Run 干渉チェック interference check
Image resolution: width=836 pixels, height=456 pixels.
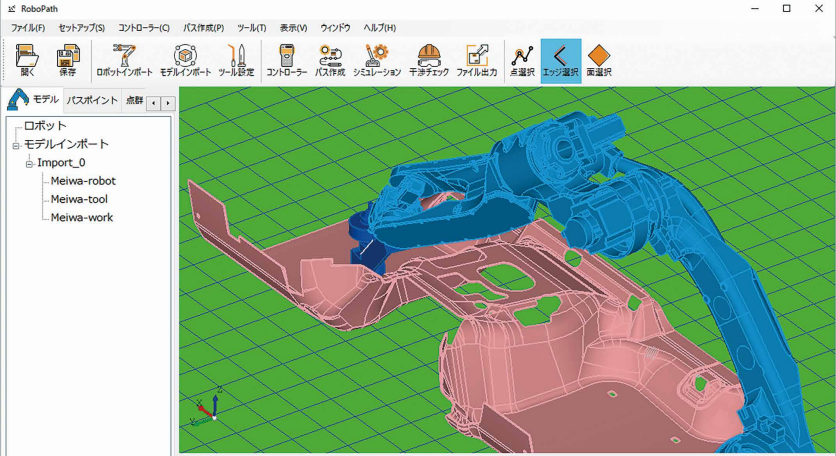click(429, 60)
